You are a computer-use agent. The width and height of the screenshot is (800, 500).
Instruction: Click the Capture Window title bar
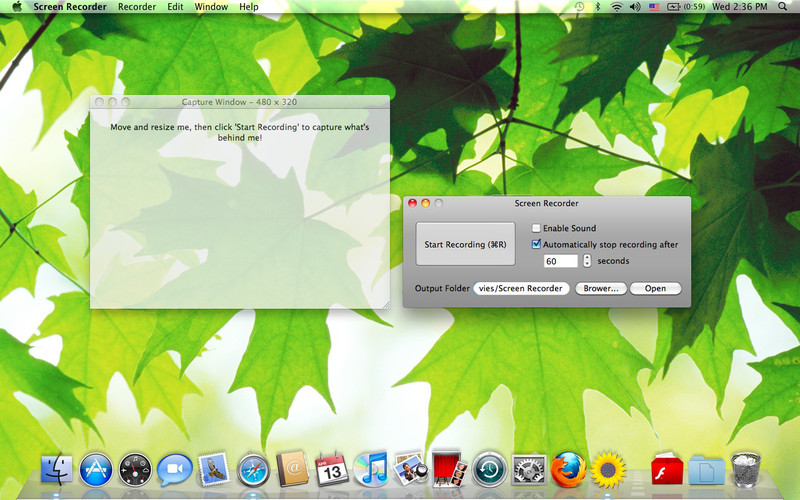point(240,102)
